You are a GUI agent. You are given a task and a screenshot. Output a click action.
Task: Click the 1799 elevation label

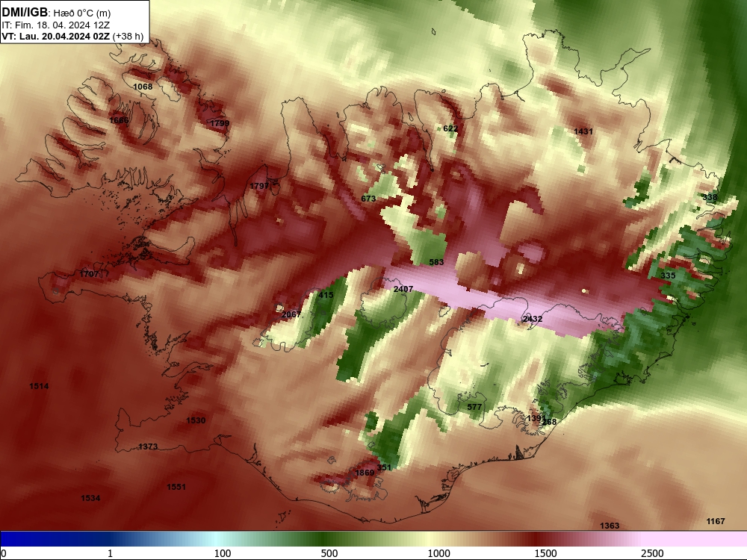point(220,123)
